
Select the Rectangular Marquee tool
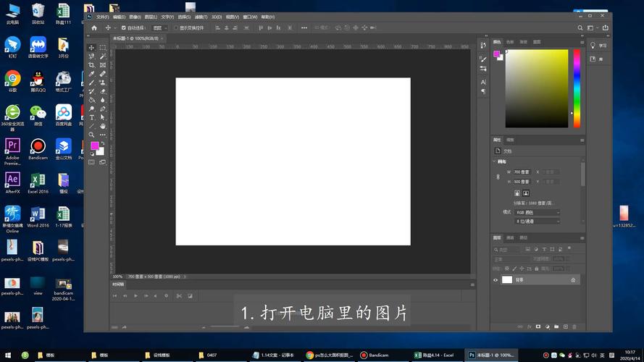point(103,48)
